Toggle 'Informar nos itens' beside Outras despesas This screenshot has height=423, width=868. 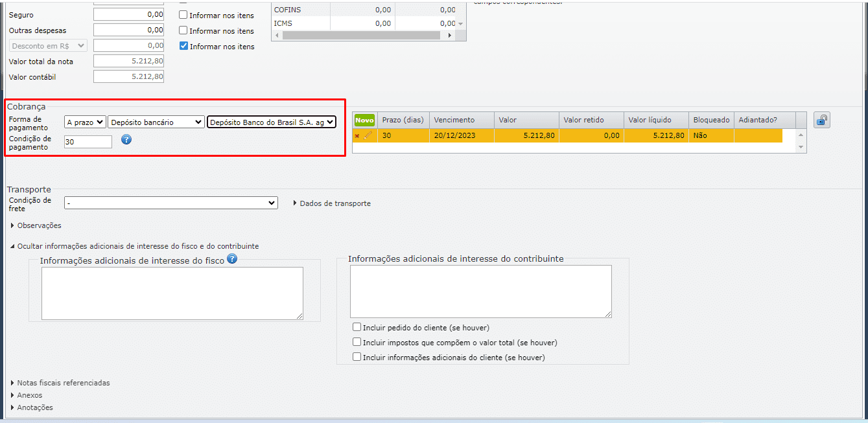click(183, 30)
